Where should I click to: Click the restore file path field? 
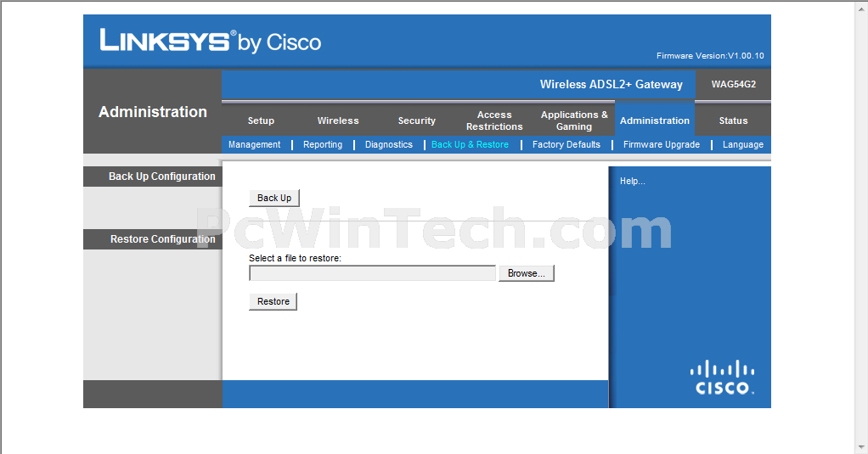[373, 273]
